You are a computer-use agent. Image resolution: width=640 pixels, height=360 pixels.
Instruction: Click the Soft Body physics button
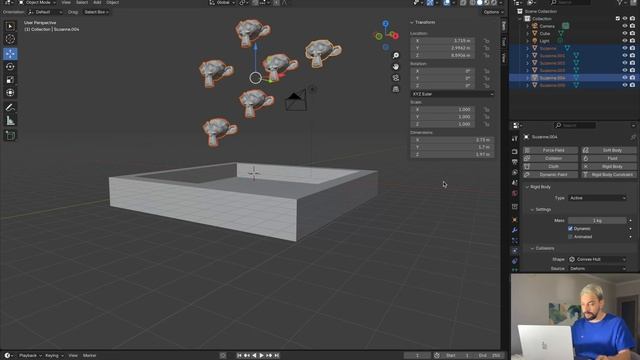pyautogui.click(x=609, y=150)
